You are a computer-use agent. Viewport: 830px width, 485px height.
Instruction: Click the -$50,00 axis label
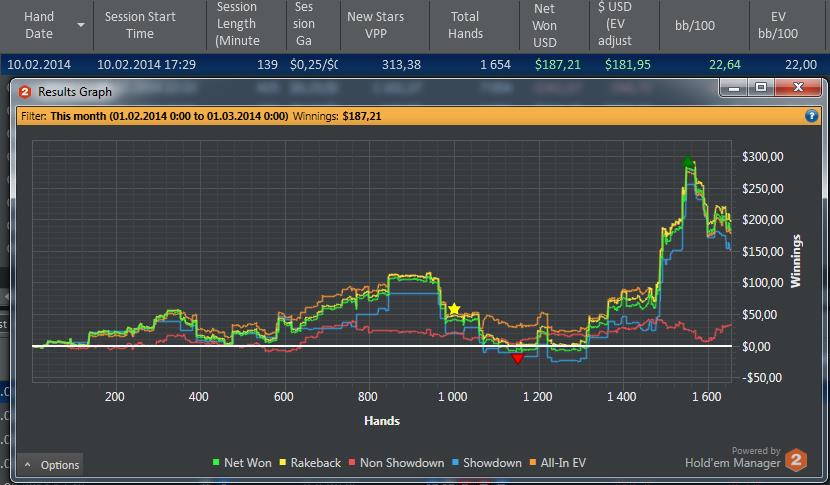point(762,378)
